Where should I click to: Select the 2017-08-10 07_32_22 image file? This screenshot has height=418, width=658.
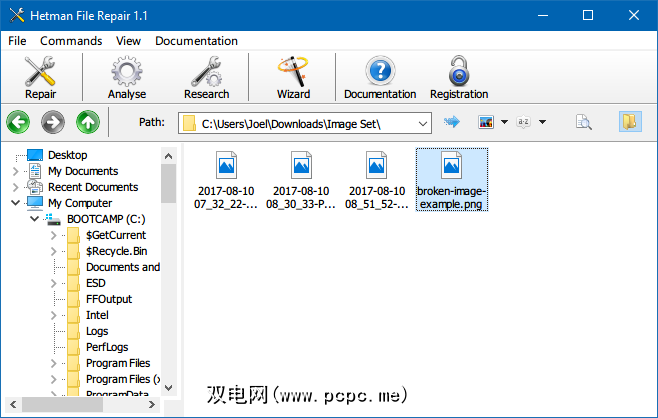coord(226,180)
